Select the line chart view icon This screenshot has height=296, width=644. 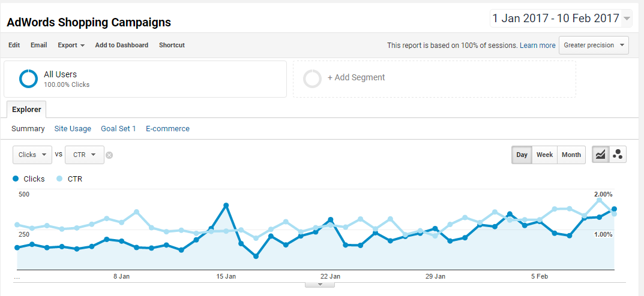coord(600,155)
